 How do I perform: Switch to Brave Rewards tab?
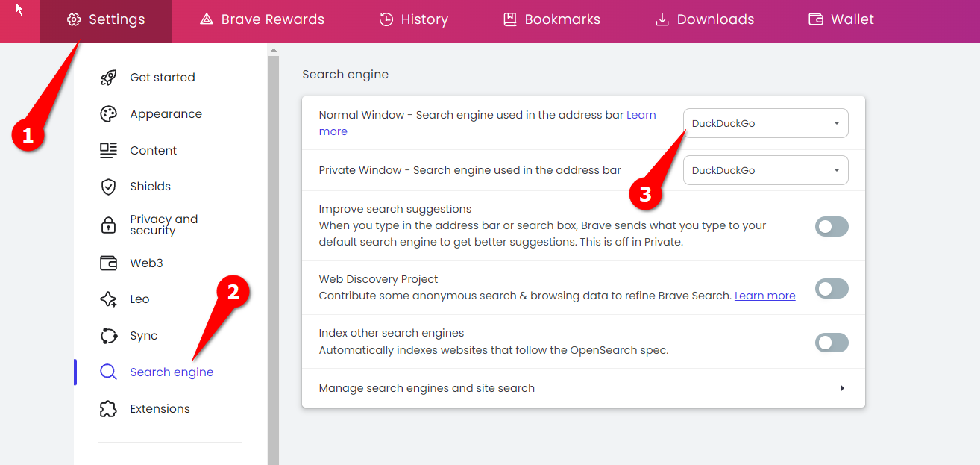(262, 21)
